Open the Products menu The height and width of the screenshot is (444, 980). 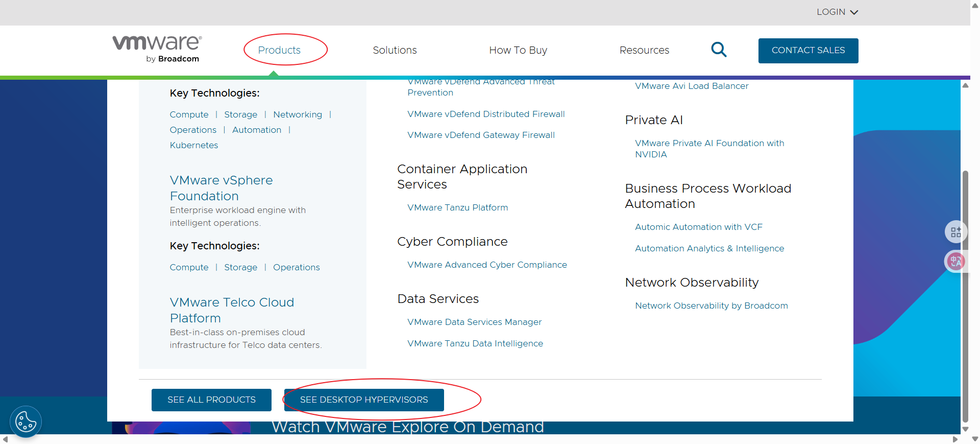click(x=279, y=50)
